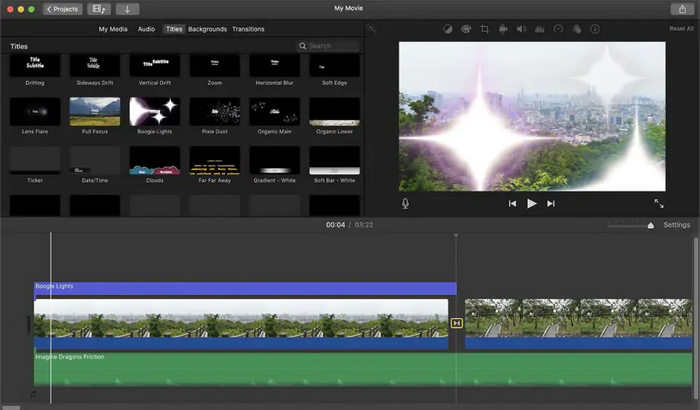Click the transition marker between clips
The width and height of the screenshot is (700, 410).
[x=457, y=323]
